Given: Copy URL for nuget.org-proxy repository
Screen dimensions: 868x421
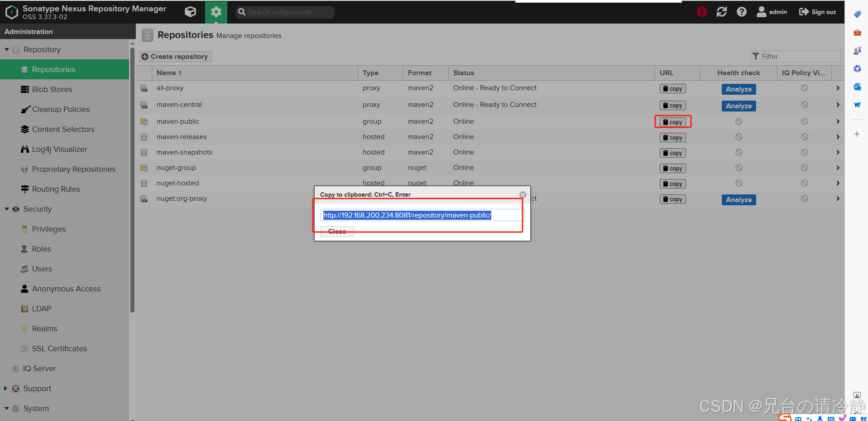Looking at the screenshot, I should 672,199.
